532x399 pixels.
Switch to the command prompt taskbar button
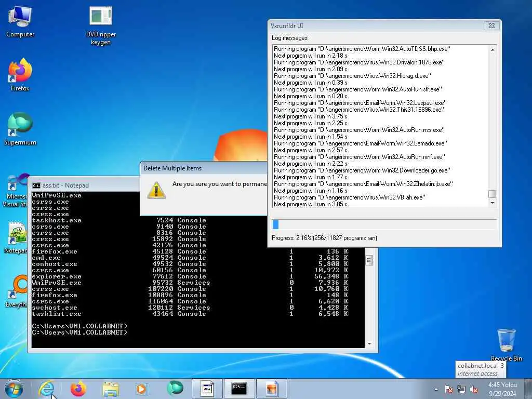(239, 389)
